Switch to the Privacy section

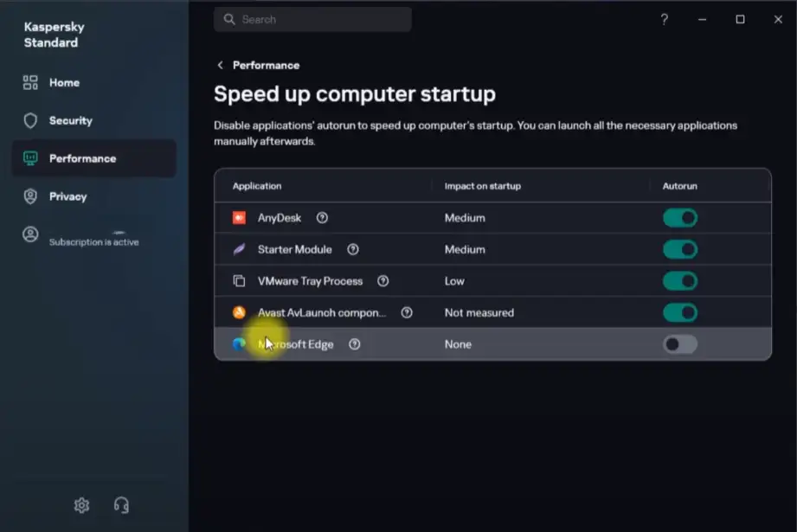pos(67,196)
